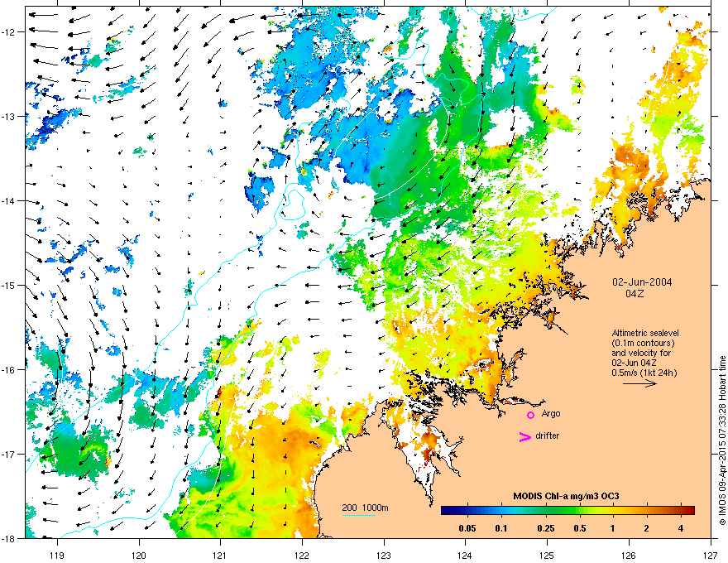This screenshot has height=563, width=728.
Task: Click the 'drifter' legend label
Action: (x=548, y=435)
